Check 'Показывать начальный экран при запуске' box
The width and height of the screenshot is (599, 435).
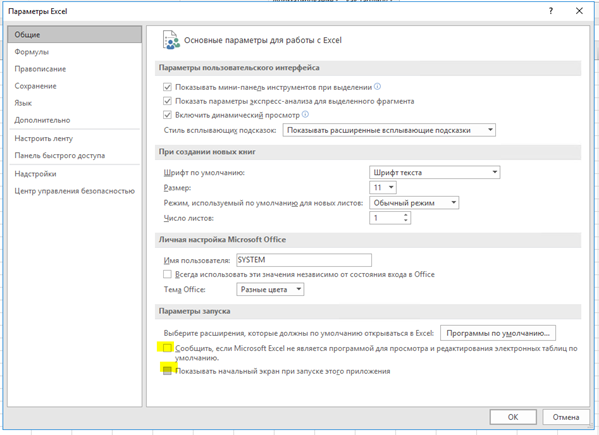167,371
